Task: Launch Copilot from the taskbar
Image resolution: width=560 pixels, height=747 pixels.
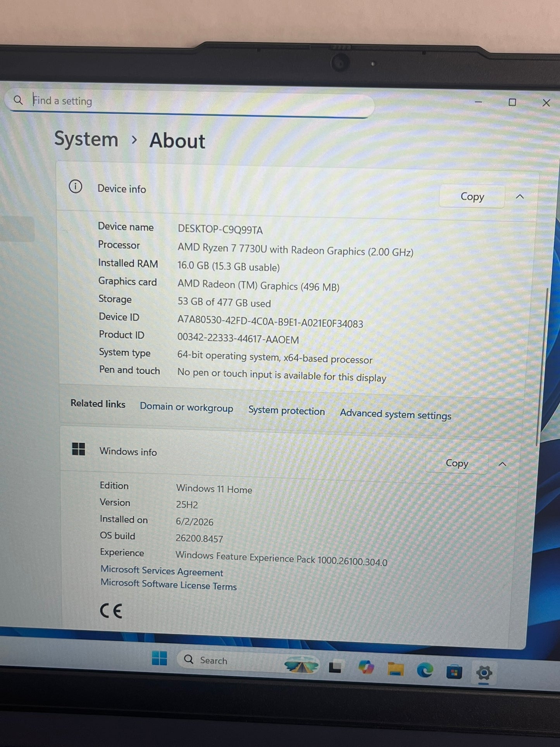Action: click(366, 667)
